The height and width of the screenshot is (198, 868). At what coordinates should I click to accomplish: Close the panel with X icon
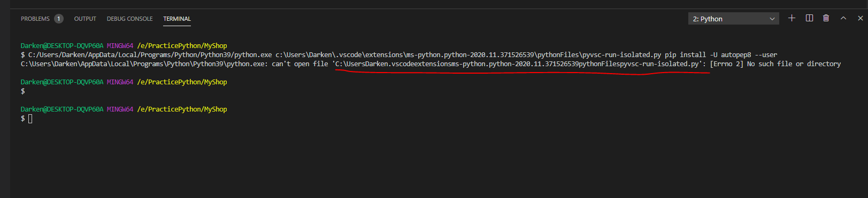[x=860, y=18]
